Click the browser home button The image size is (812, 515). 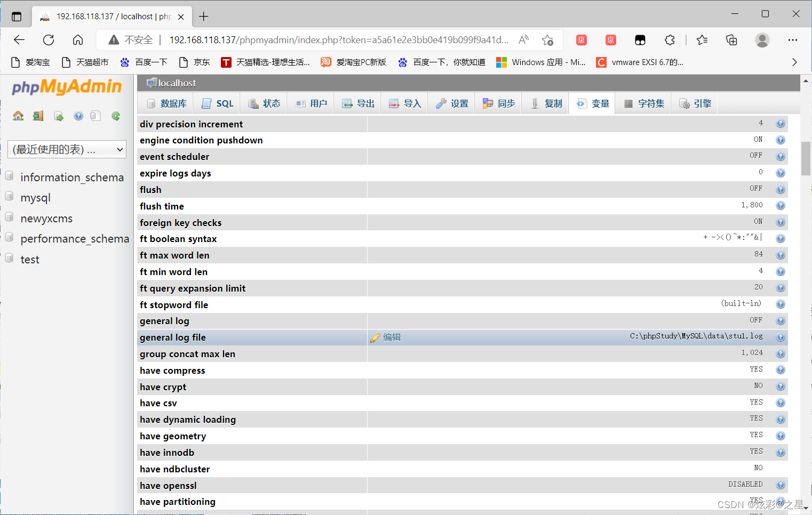point(78,40)
